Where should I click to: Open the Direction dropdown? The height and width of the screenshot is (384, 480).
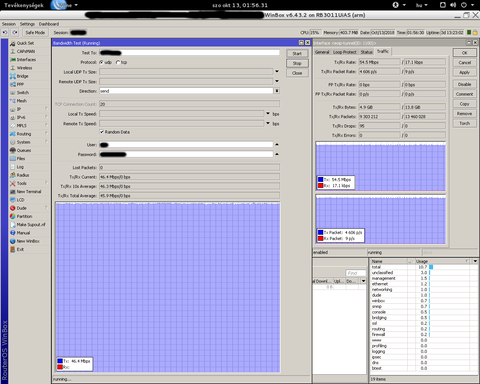pos(277,91)
